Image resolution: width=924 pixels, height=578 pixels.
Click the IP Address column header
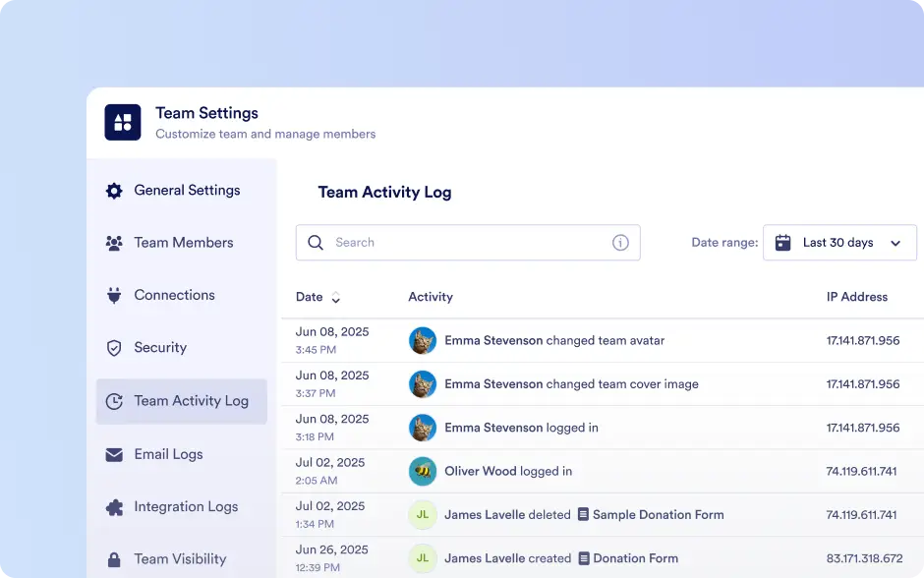[857, 297]
